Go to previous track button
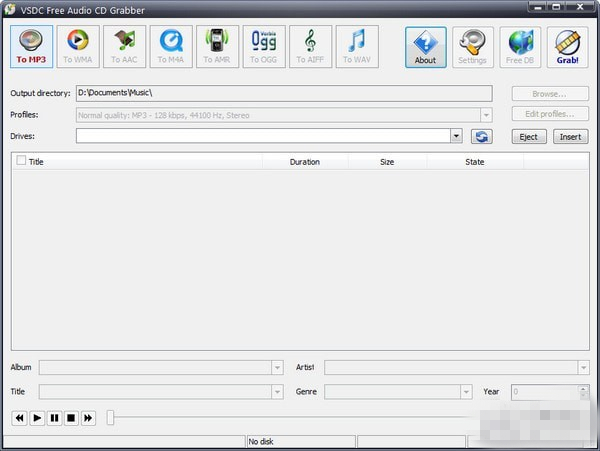This screenshot has width=600, height=451. tap(19, 418)
